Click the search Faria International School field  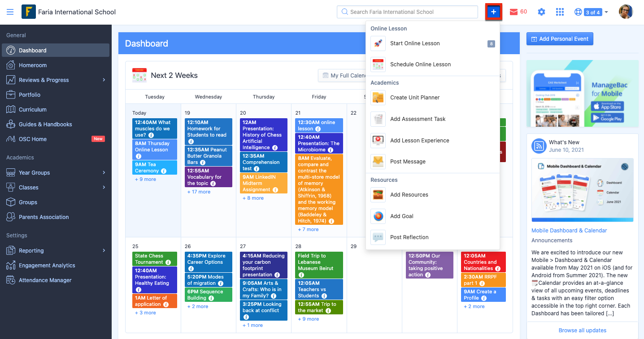(x=407, y=12)
